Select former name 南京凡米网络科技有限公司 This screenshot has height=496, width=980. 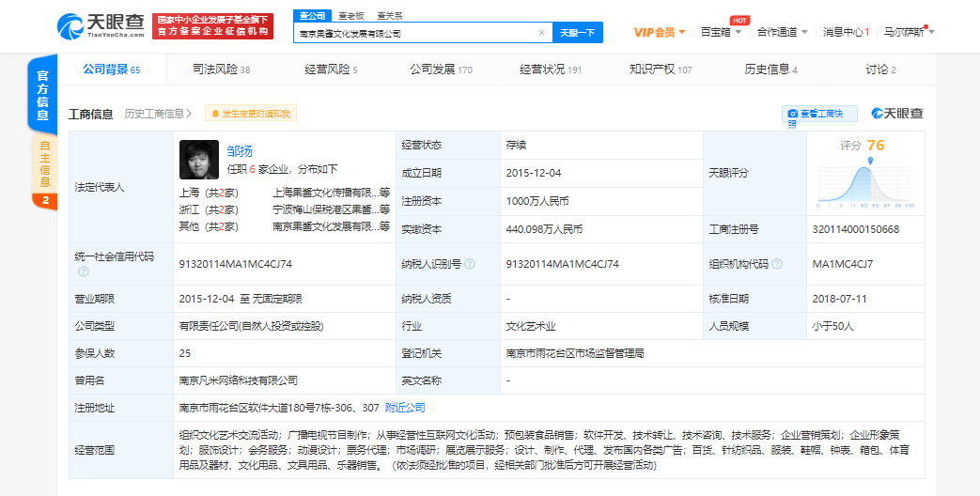(238, 380)
